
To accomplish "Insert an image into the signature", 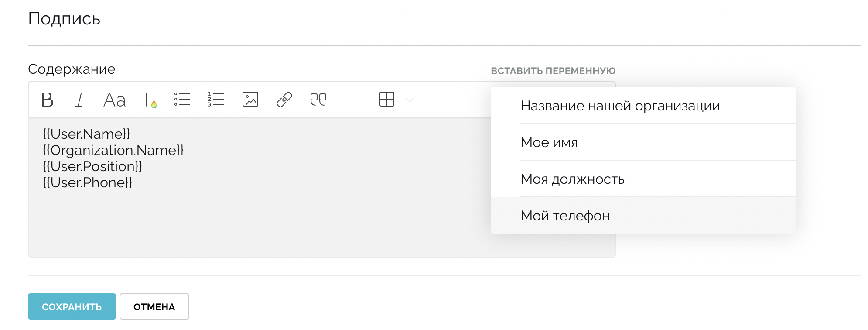I will point(250,100).
